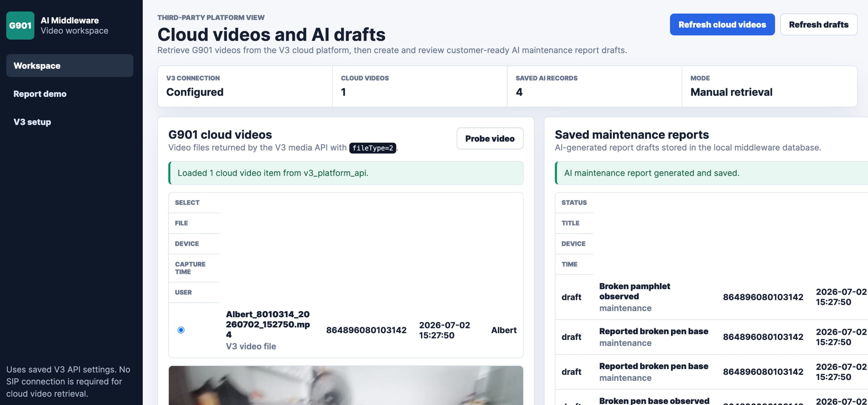868x405 pixels.
Task: Click the TIME column header in reports
Action: 569,264
